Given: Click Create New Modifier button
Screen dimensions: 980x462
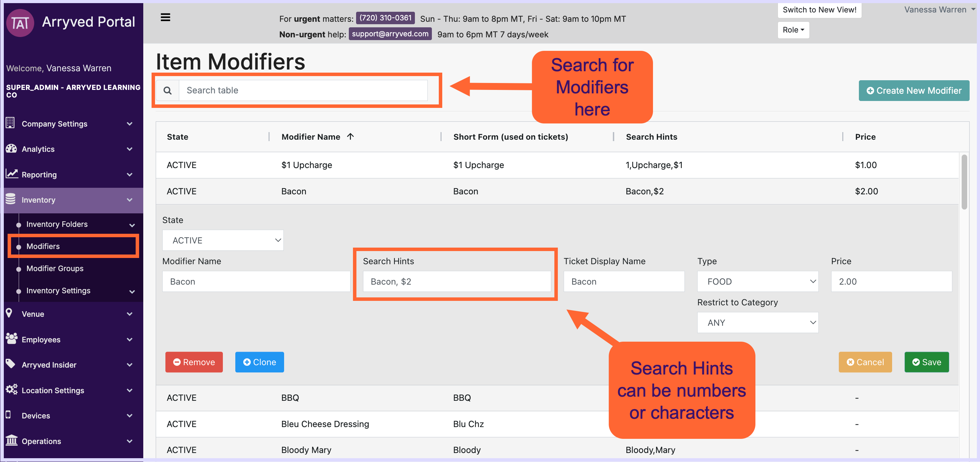Looking at the screenshot, I should pyautogui.click(x=914, y=91).
